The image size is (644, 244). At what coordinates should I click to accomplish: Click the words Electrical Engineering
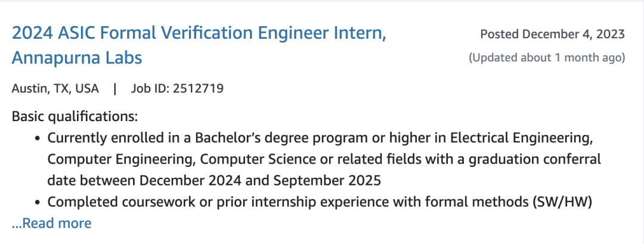click(x=522, y=138)
